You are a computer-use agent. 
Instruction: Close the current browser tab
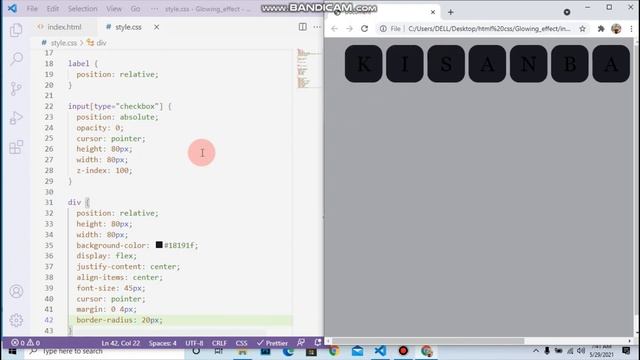tap(433, 12)
